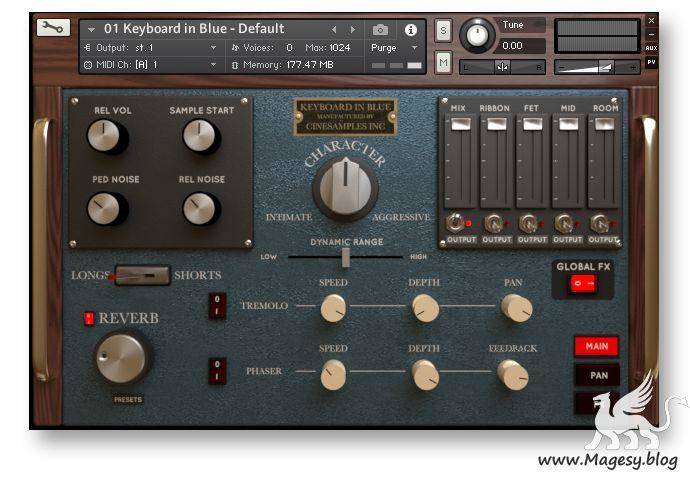Toggle the REVERB on/off red switch

[x=89, y=318]
